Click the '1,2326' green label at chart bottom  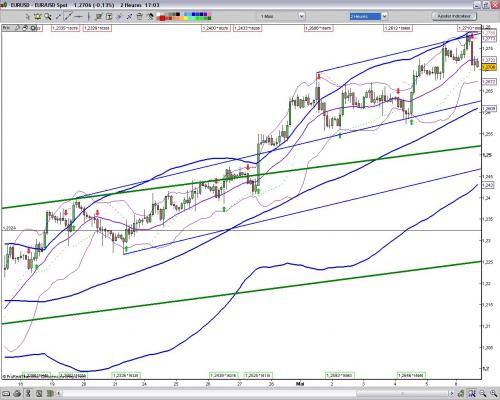pyautogui.click(x=126, y=375)
